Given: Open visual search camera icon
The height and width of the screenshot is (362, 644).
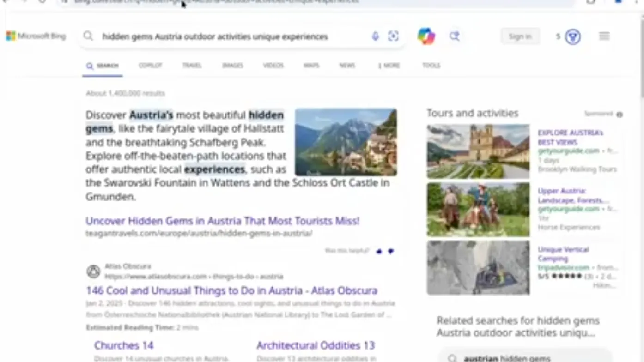Looking at the screenshot, I should (x=393, y=36).
